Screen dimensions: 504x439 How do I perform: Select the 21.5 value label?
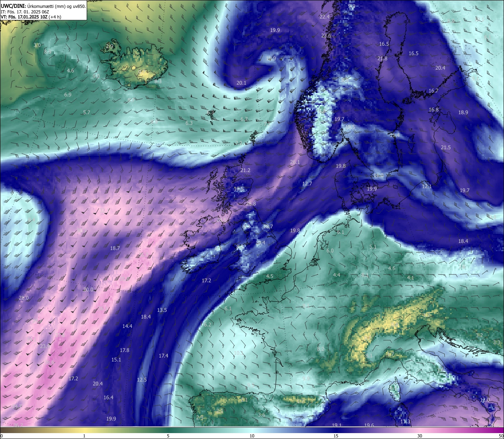tap(446, 147)
